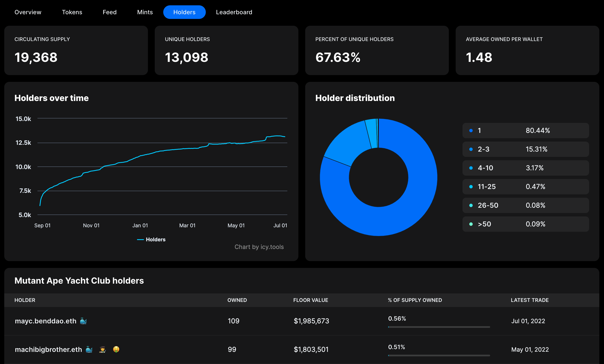
Task: Click the dot for the 2-3 legend
Action: click(x=471, y=149)
